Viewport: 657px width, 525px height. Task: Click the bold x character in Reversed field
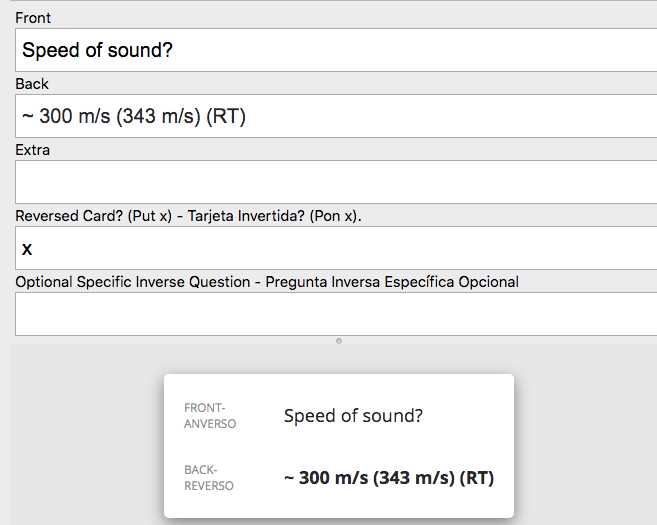[x=27, y=249]
